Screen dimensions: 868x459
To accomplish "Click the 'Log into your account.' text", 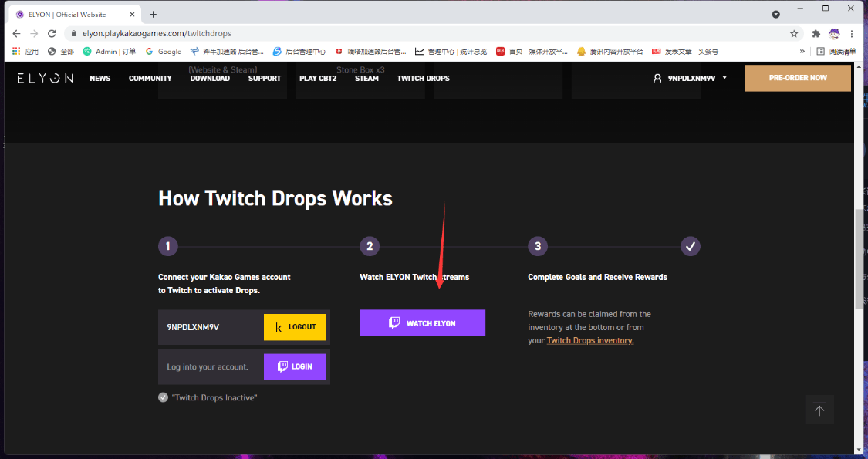I will [208, 367].
